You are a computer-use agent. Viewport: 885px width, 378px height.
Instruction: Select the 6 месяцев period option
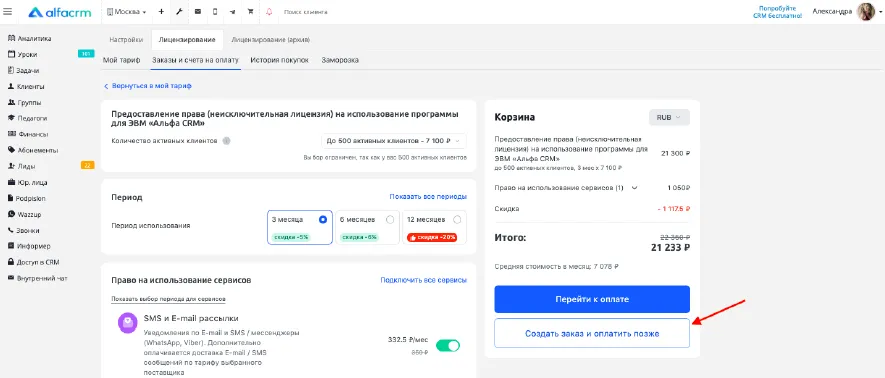click(367, 227)
